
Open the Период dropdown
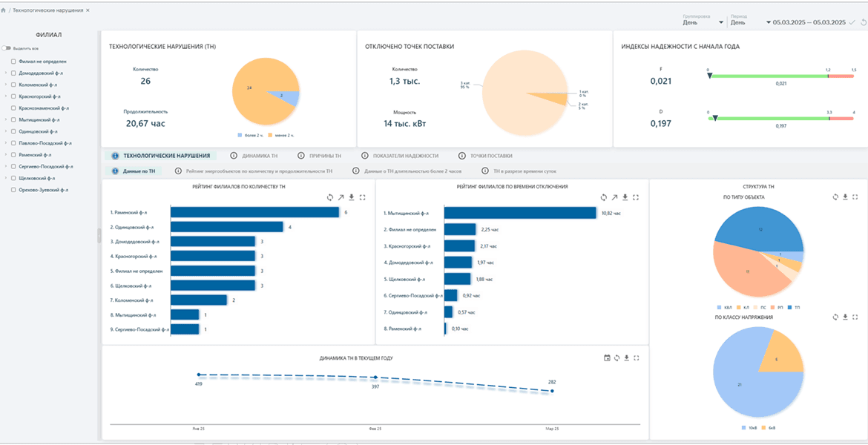(x=751, y=22)
